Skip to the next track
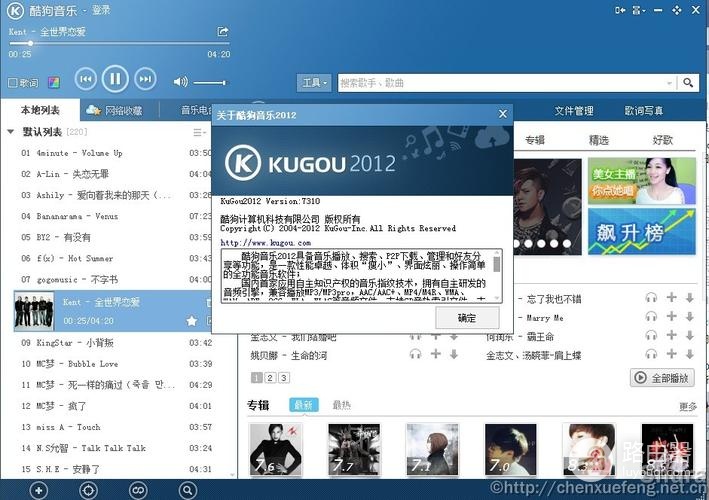 [x=145, y=79]
